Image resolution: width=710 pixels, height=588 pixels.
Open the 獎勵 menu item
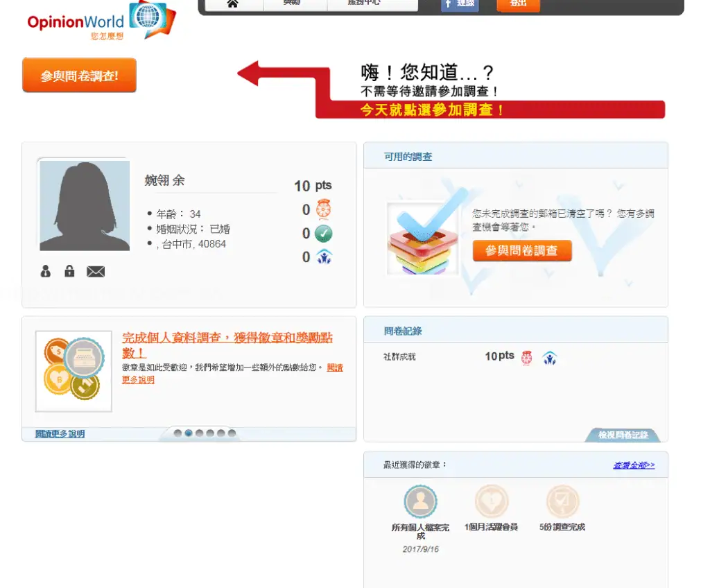tap(294, 3)
